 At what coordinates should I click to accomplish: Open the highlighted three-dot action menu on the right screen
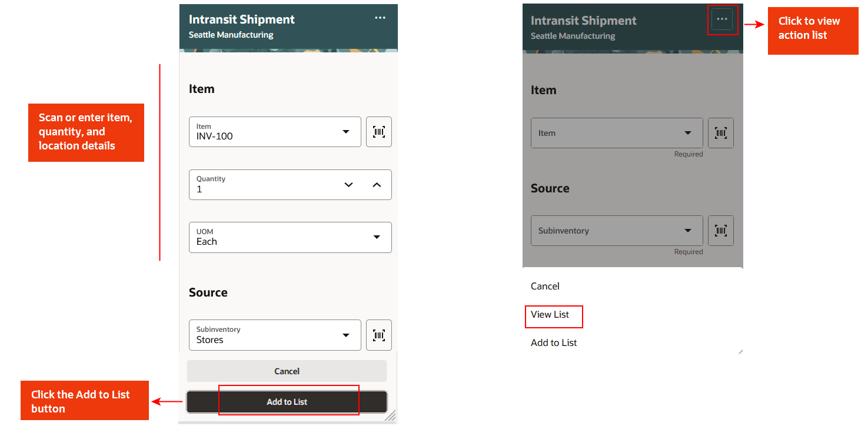coord(722,19)
